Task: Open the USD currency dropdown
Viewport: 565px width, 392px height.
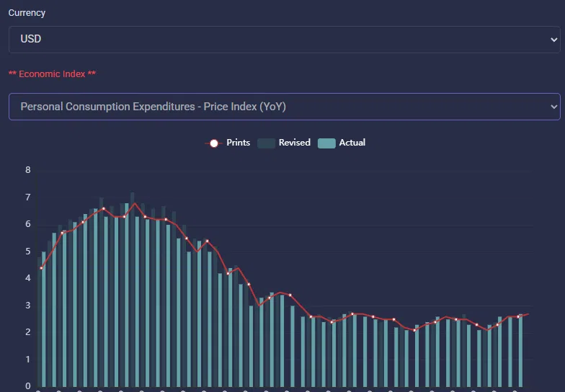Action: 274,39
